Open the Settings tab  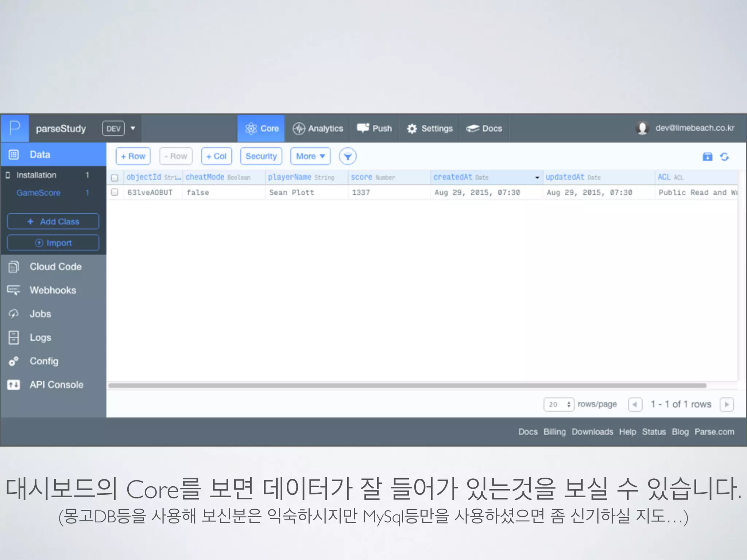429,128
